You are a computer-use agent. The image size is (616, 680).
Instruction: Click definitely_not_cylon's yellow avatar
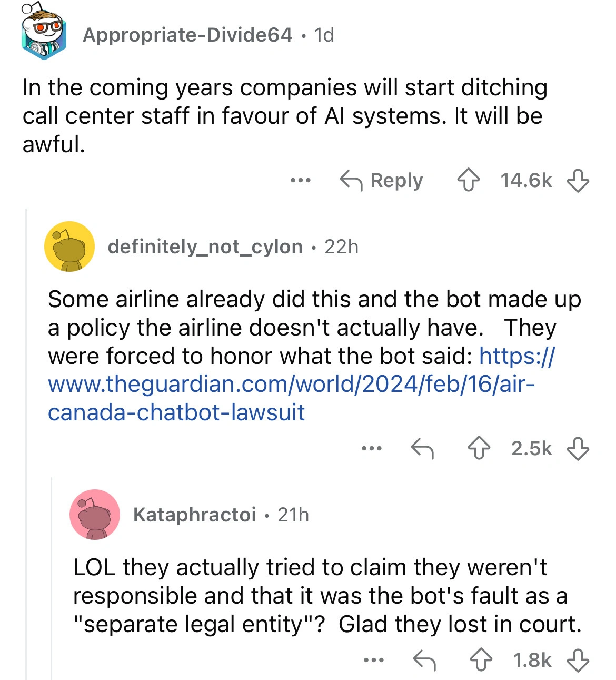click(69, 247)
